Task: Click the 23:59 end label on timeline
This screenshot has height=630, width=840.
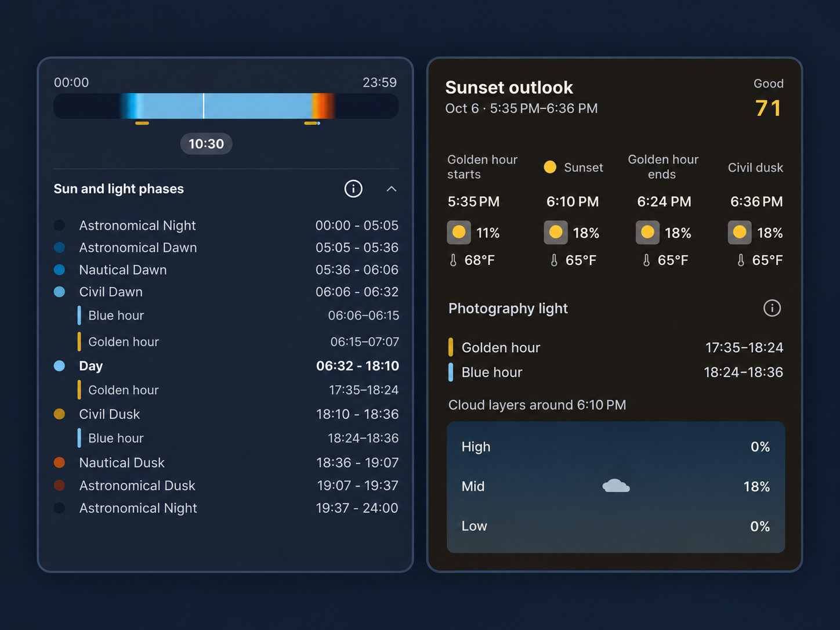Action: pos(380,82)
